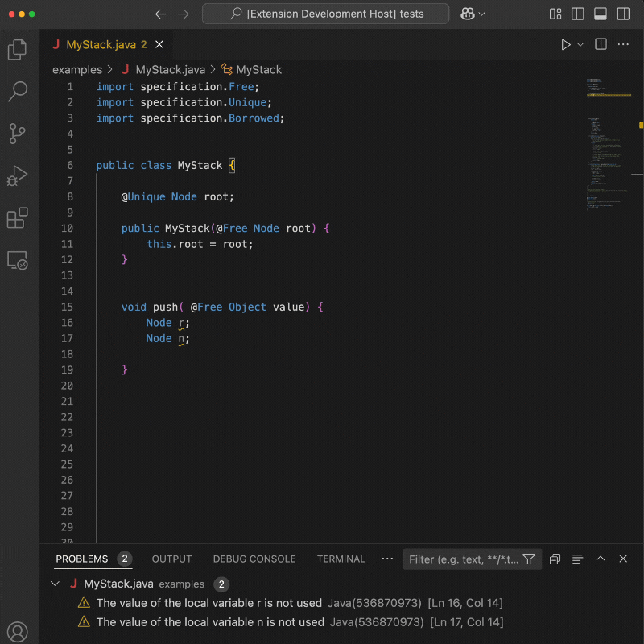644x644 pixels.
Task: Switch to the TERMINAL tab
Action: (x=341, y=559)
